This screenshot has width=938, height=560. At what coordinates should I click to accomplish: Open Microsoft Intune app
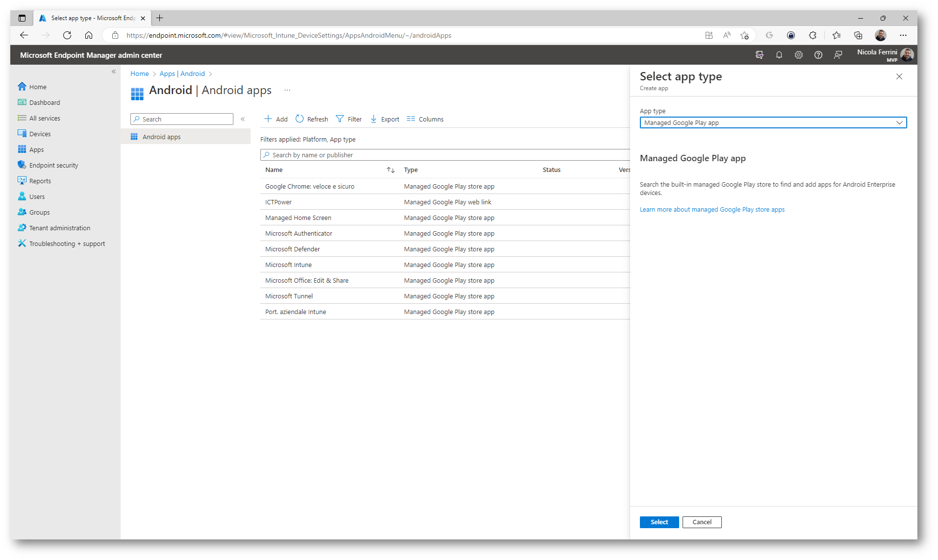pos(288,265)
